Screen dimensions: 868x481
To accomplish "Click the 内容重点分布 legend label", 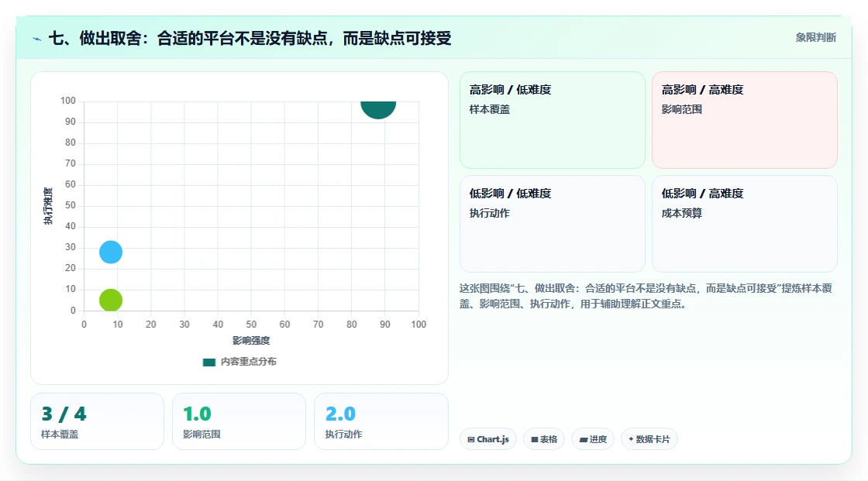I will pyautogui.click(x=249, y=362).
